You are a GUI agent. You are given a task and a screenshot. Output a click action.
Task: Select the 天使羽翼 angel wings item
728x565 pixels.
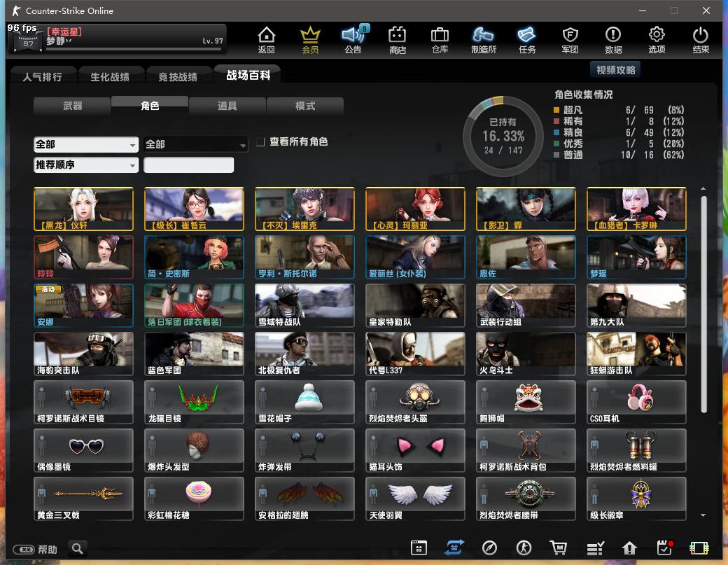click(415, 498)
